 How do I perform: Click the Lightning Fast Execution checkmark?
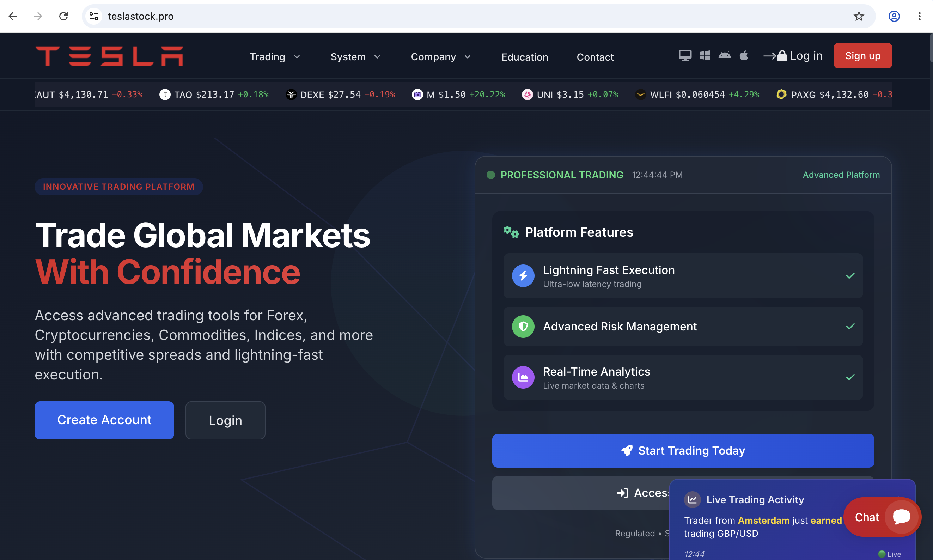click(x=850, y=276)
